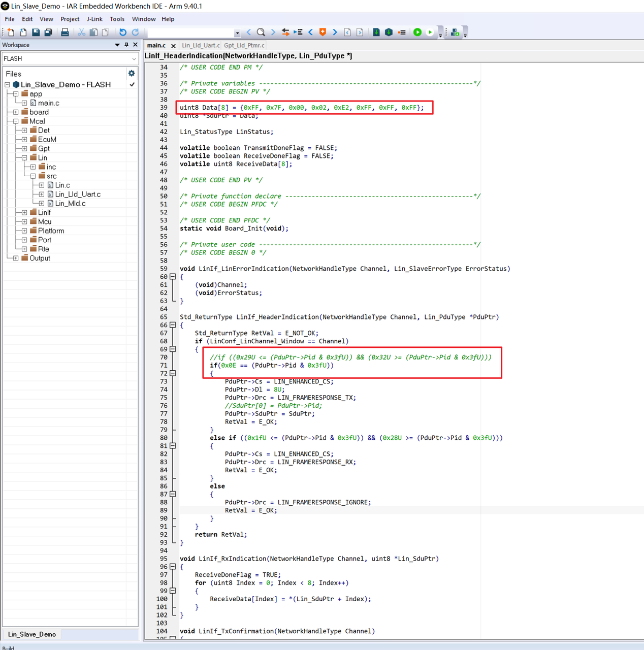
Task: Open the quick search toolbar dropdown arrow
Action: tap(237, 33)
